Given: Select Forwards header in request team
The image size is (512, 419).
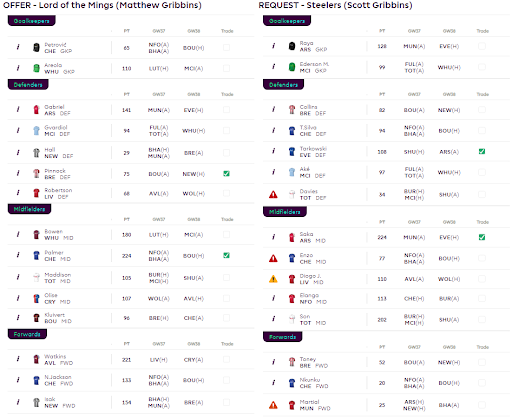Looking at the screenshot, I should pos(283,337).
